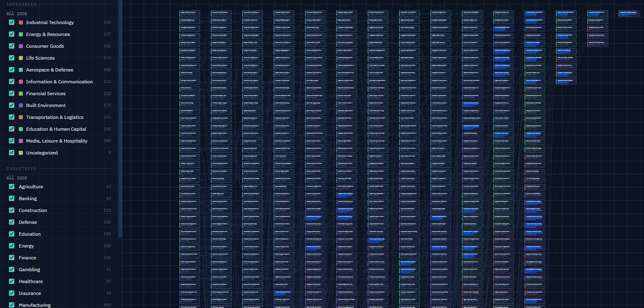
Task: Click the magenta Media, Leisure & Hospitality swatch
Action: pyautogui.click(x=21, y=141)
